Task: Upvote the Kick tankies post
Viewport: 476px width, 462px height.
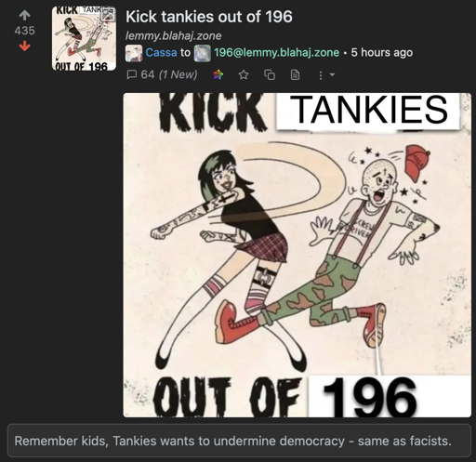Action: point(24,15)
